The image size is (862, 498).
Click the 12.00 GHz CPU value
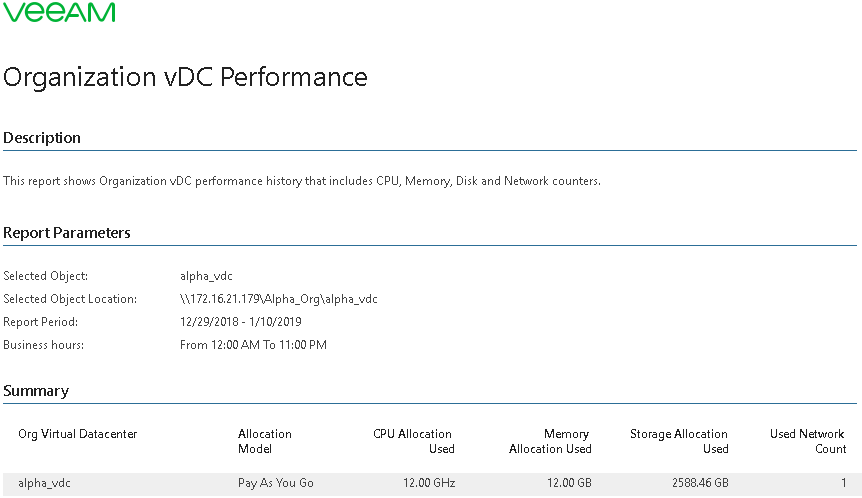click(429, 484)
